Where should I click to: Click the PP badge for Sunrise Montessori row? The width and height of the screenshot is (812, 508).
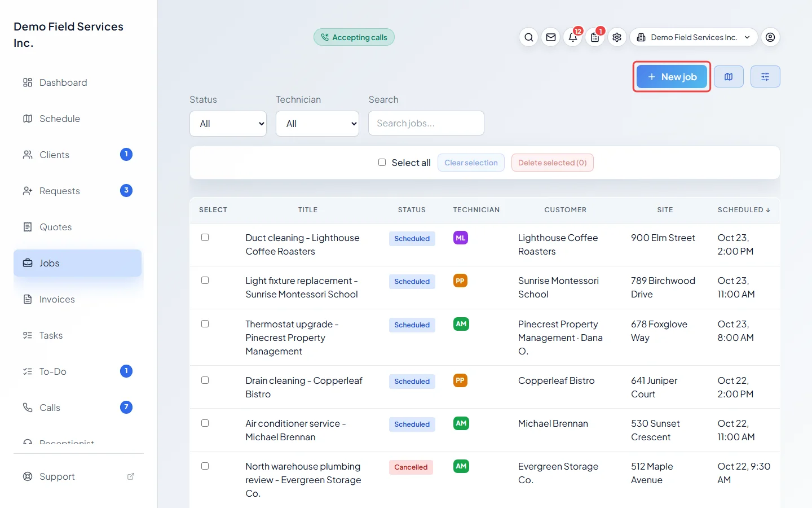[x=460, y=281]
